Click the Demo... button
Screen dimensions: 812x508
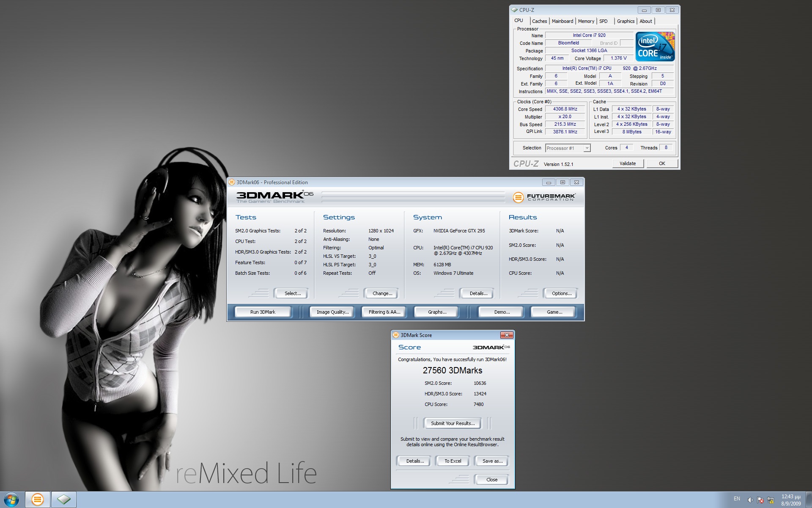point(502,312)
